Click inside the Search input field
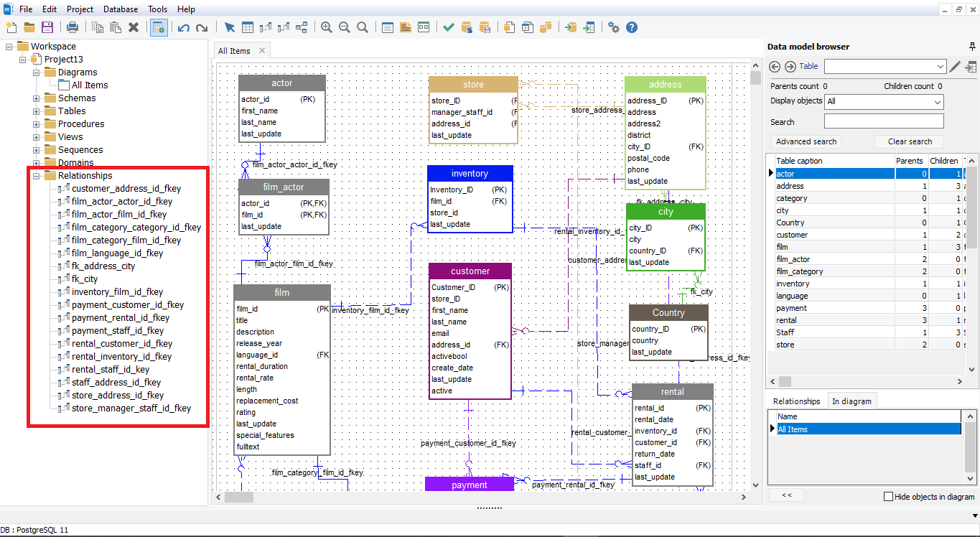 click(x=883, y=121)
